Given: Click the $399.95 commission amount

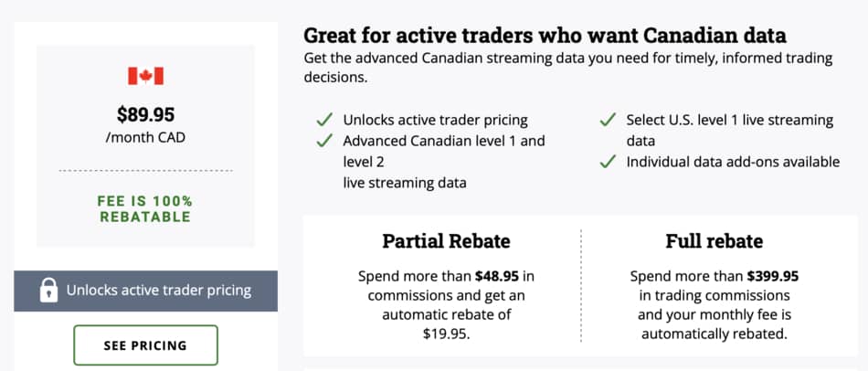Looking at the screenshot, I should [x=773, y=276].
